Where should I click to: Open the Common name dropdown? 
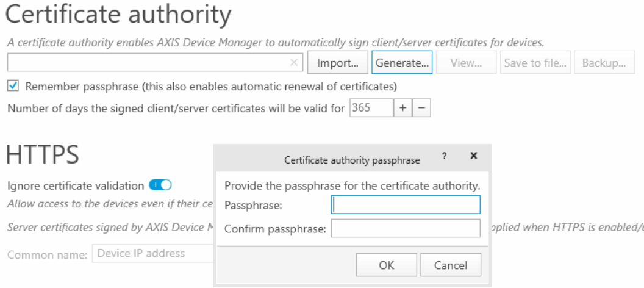click(152, 253)
